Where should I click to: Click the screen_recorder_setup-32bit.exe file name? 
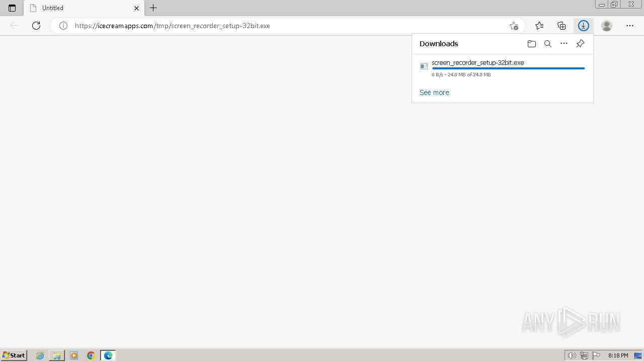pyautogui.click(x=478, y=63)
